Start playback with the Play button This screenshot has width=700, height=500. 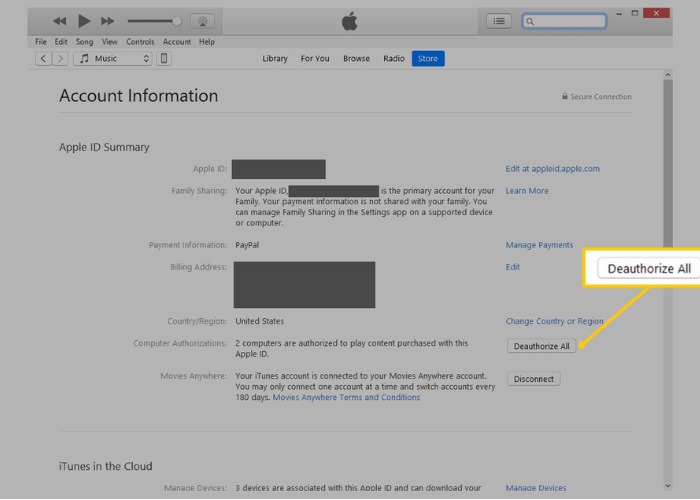[x=84, y=21]
